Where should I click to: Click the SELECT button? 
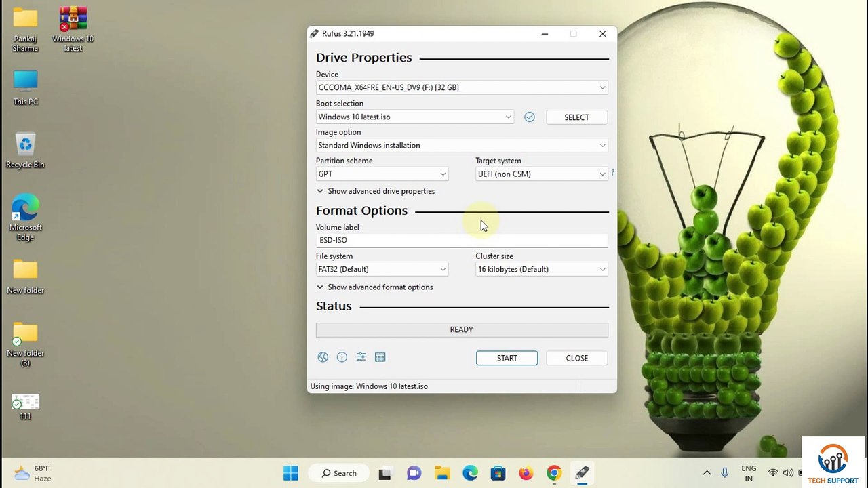point(576,117)
